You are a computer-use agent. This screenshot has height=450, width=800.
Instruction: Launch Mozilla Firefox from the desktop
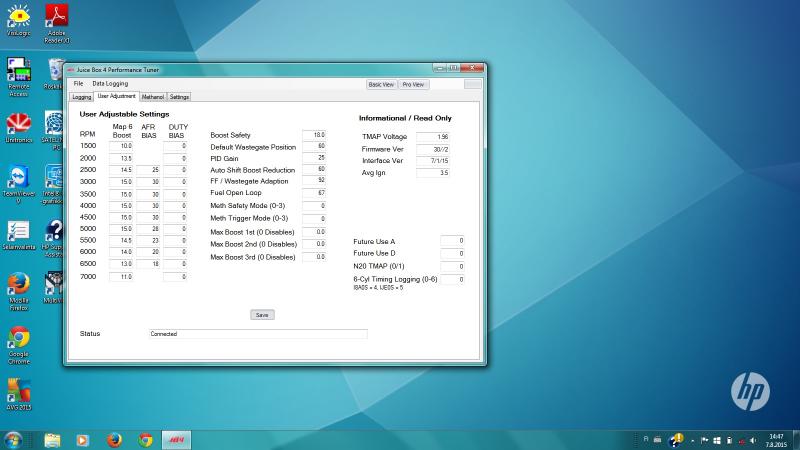point(18,285)
